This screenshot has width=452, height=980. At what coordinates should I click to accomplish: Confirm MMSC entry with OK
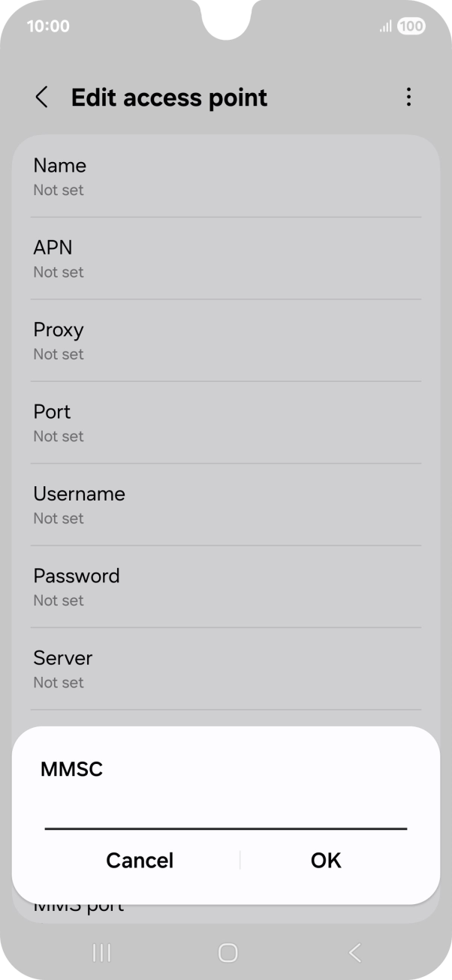[325, 861]
